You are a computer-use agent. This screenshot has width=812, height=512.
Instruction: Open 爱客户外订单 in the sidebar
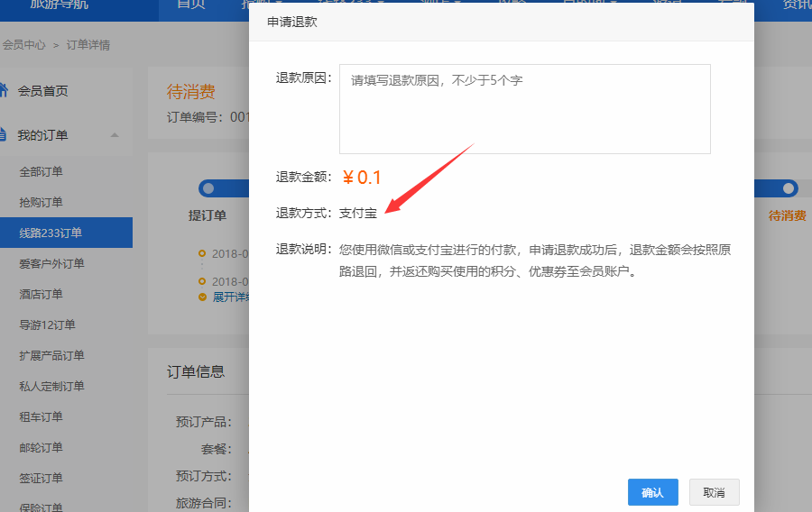(x=51, y=264)
